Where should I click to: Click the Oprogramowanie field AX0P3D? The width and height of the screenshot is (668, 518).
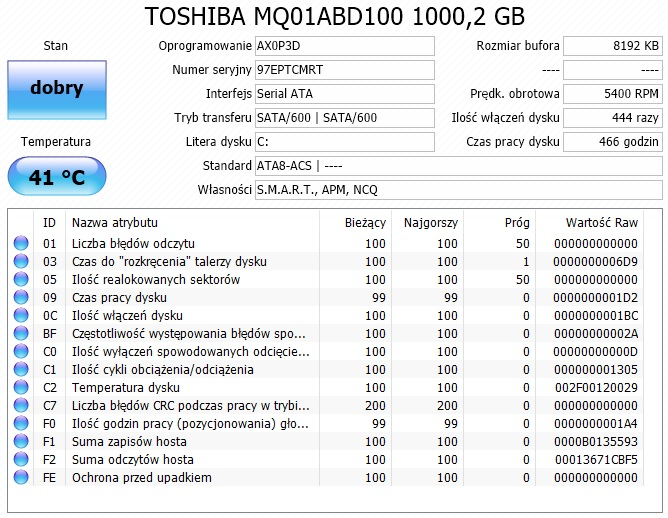pyautogui.click(x=345, y=46)
